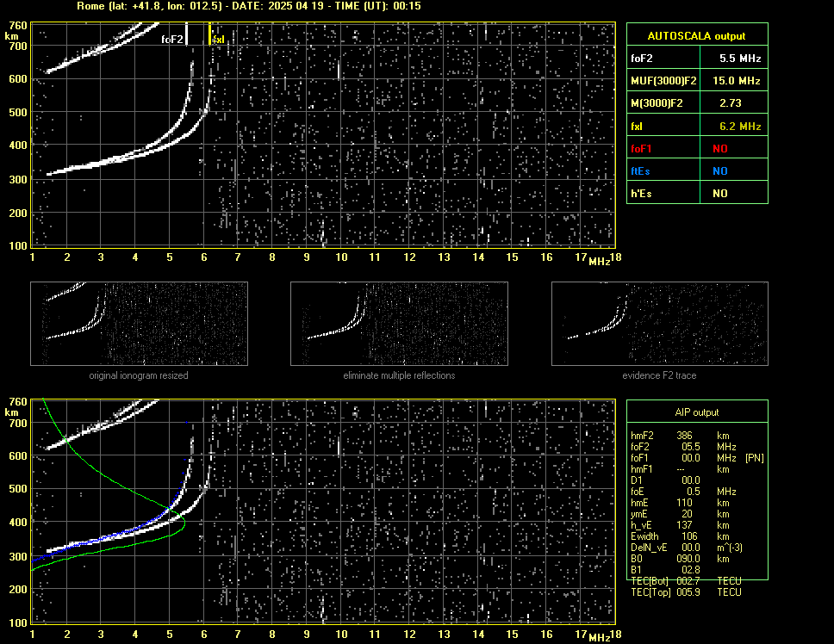The height and width of the screenshot is (644, 834).
Task: Click the B1 02.8 entry
Action: point(665,570)
